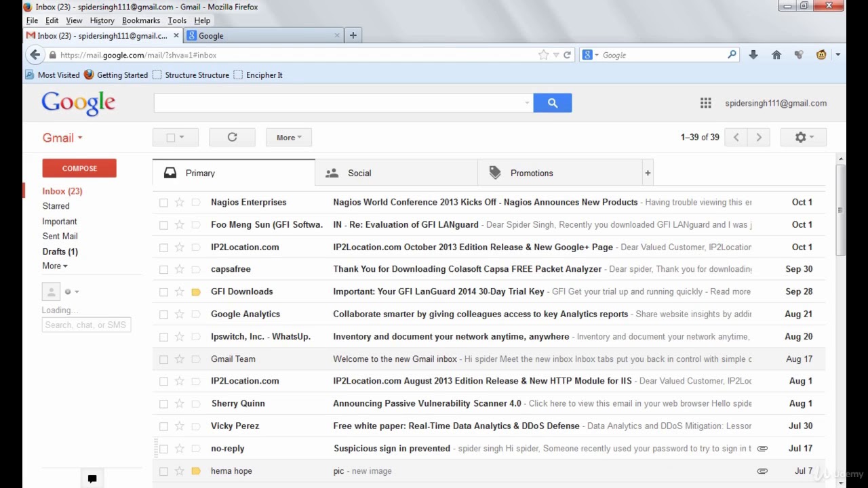
Task: Check the box beside Vicky Perez email
Action: coord(163,426)
